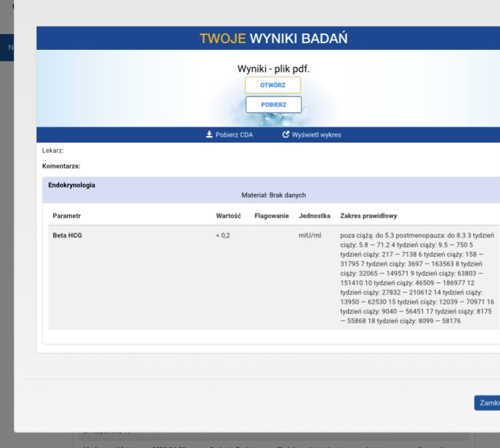Click the TWOJE WYNIKI BADAŃ title banner
This screenshot has width=500, height=448.
pos(273,38)
